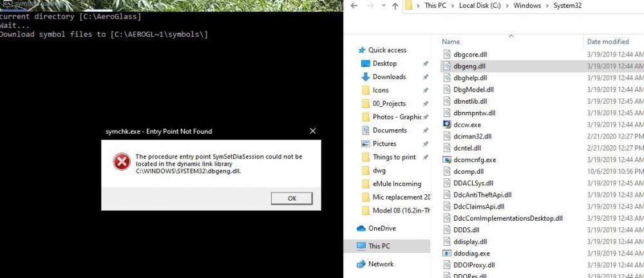The width and height of the screenshot is (644, 278).
Task: Select the dbgeng.dll file
Action: coord(470,66)
